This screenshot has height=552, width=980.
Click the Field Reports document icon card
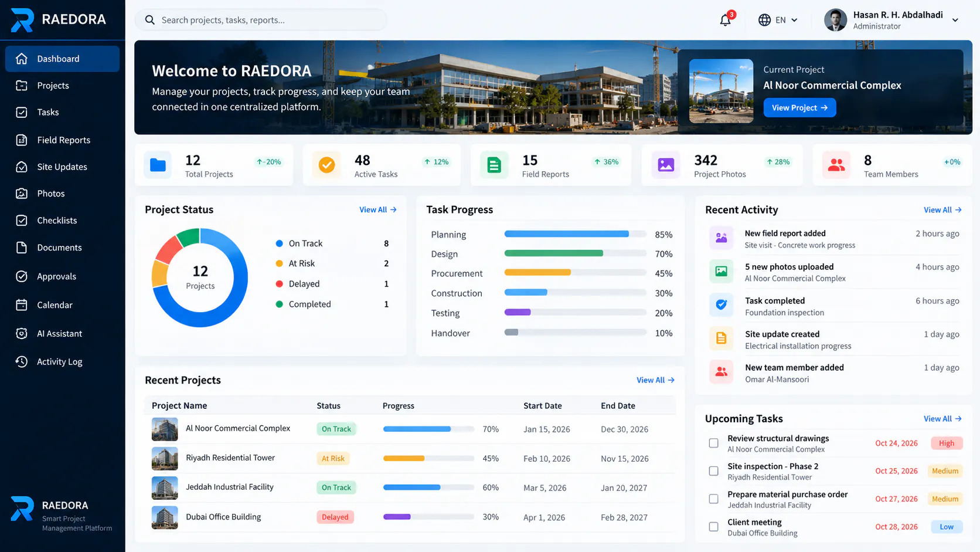pos(494,165)
